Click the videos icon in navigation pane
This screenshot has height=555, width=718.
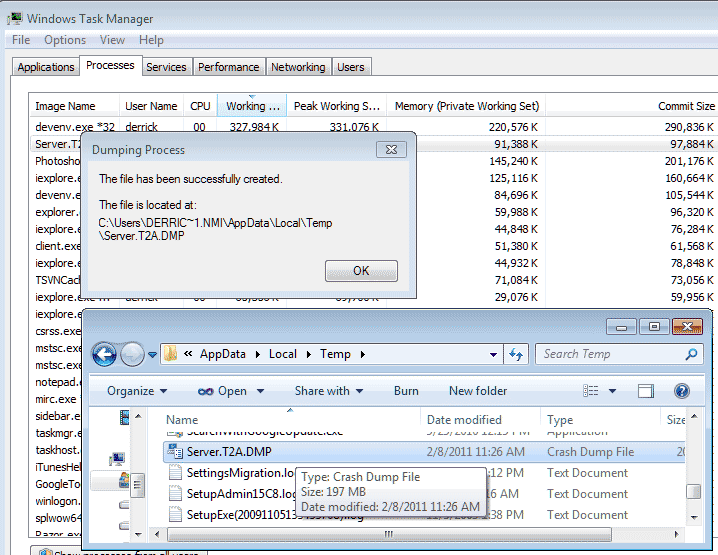click(x=124, y=417)
